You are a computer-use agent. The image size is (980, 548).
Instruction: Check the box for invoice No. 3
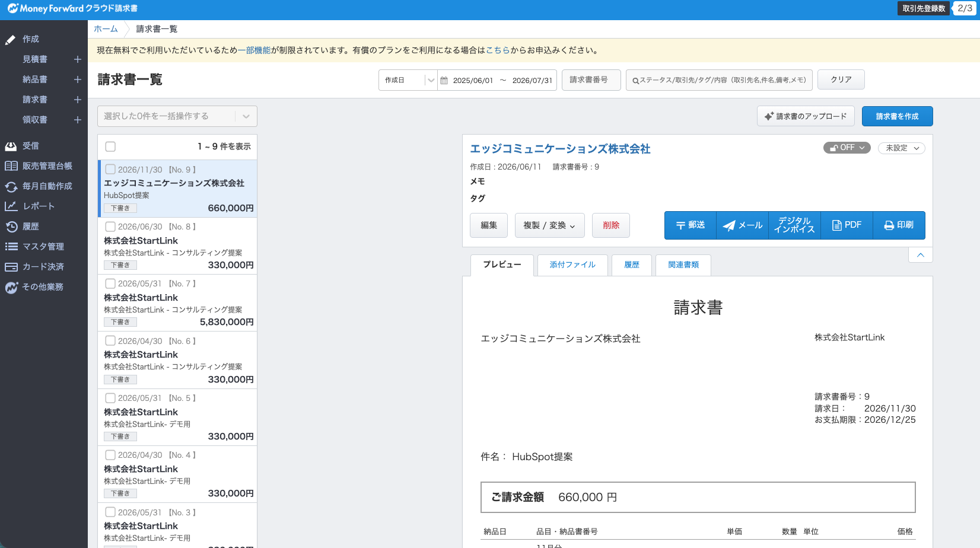tap(110, 512)
